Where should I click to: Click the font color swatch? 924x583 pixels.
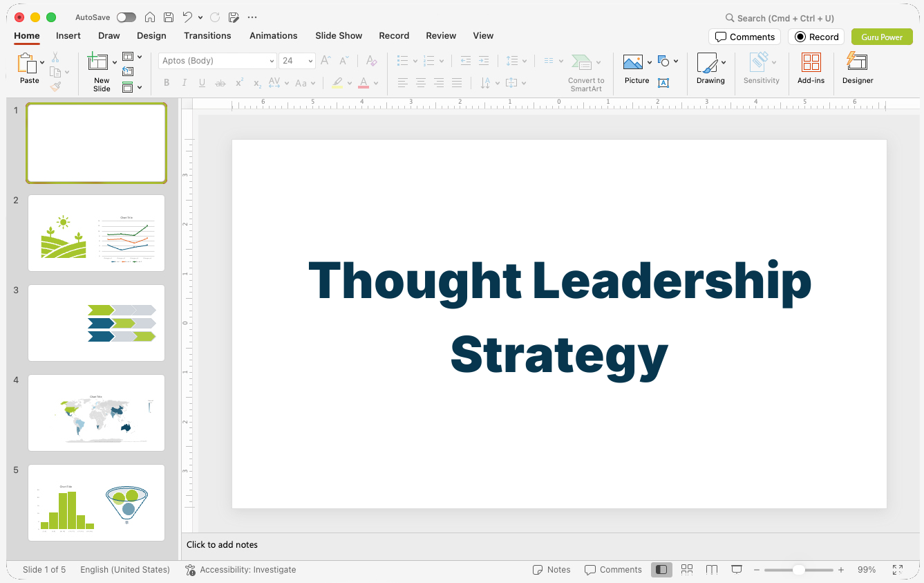point(364,83)
